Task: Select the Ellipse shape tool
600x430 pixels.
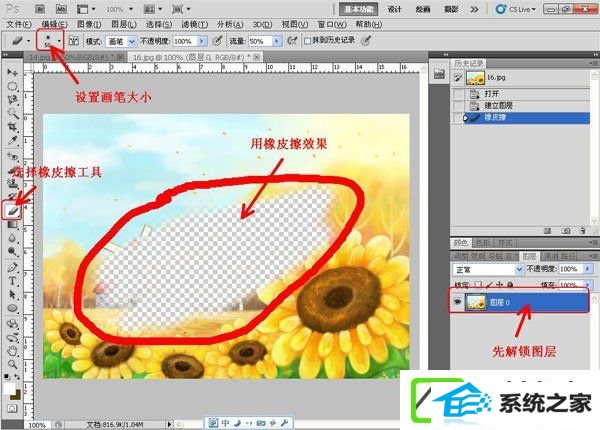Action: [x=12, y=308]
